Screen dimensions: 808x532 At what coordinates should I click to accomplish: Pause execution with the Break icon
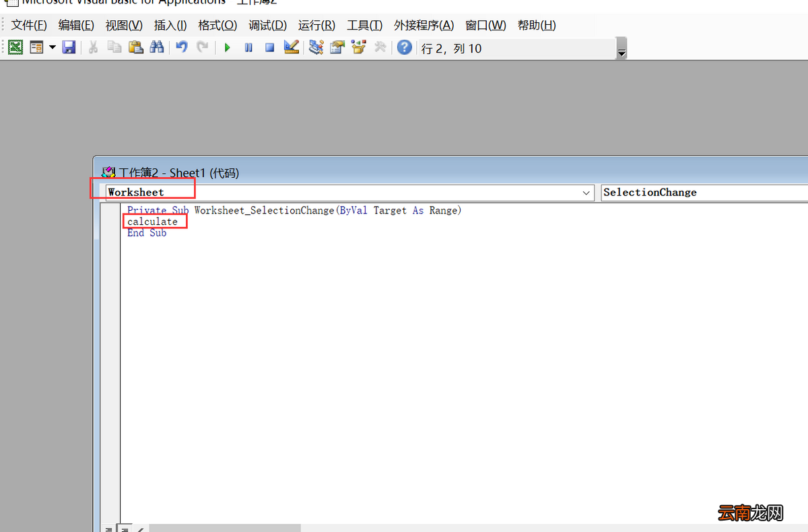click(x=248, y=48)
